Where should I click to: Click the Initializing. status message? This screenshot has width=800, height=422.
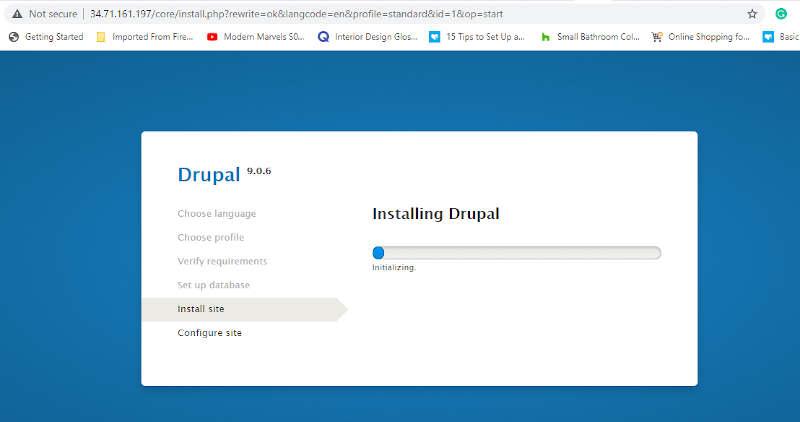click(394, 267)
